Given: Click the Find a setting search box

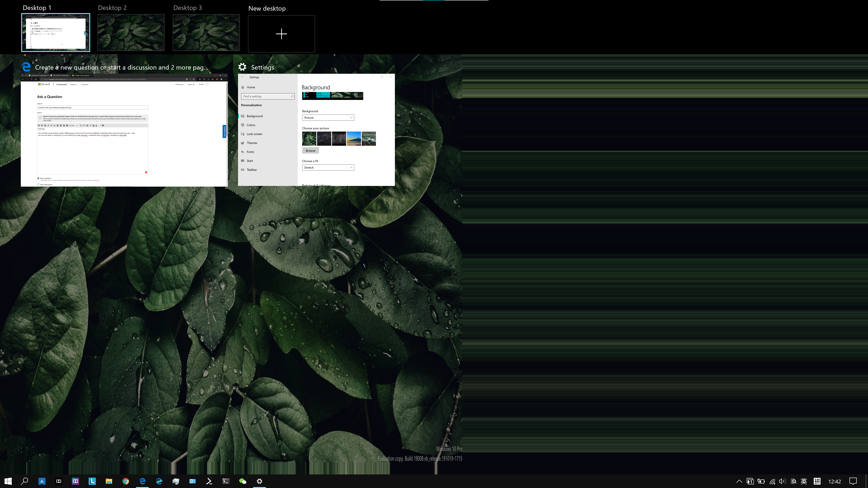Looking at the screenshot, I should pyautogui.click(x=266, y=96).
